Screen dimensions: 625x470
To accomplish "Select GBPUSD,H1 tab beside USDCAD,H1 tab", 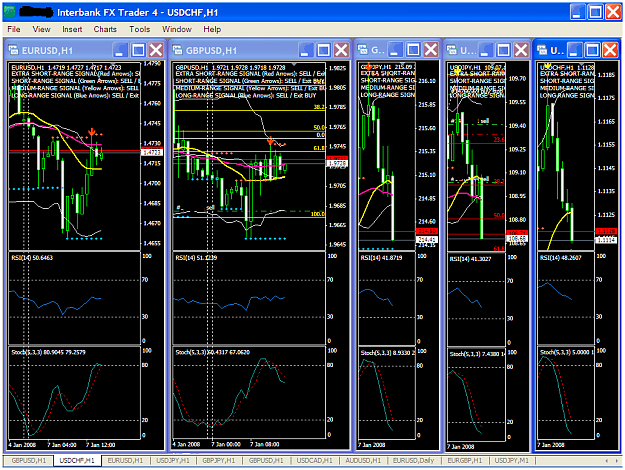I will (x=266, y=460).
